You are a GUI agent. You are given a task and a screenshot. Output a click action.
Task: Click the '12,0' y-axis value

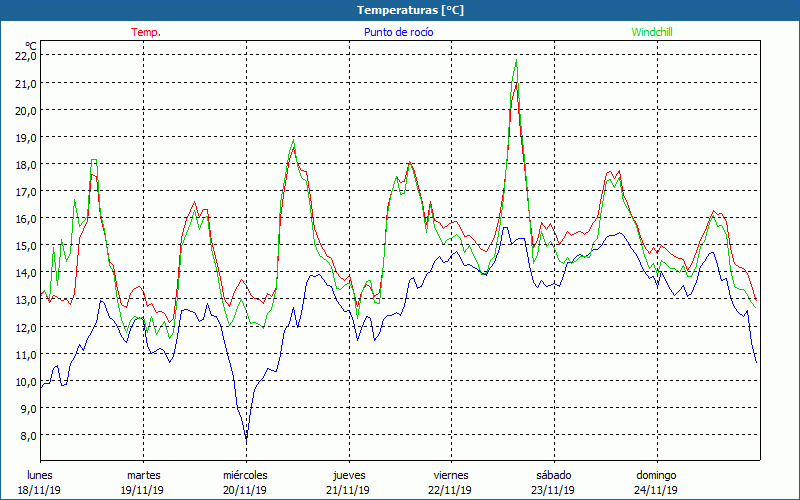coord(26,327)
